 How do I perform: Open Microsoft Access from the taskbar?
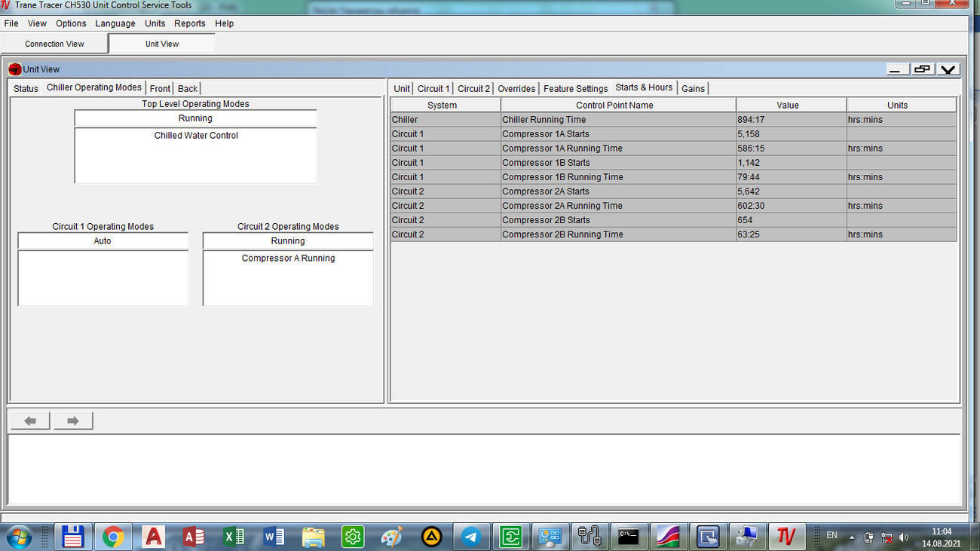point(194,537)
